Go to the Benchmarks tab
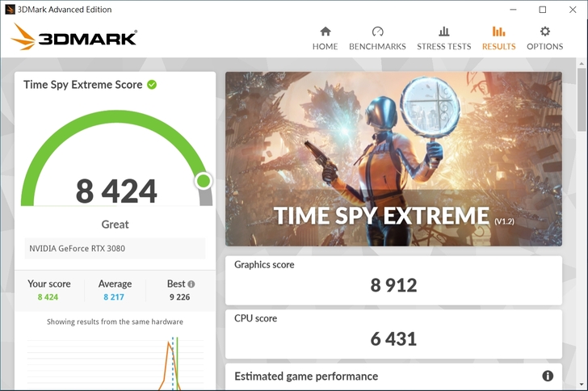The width and height of the screenshot is (588, 391). click(377, 39)
